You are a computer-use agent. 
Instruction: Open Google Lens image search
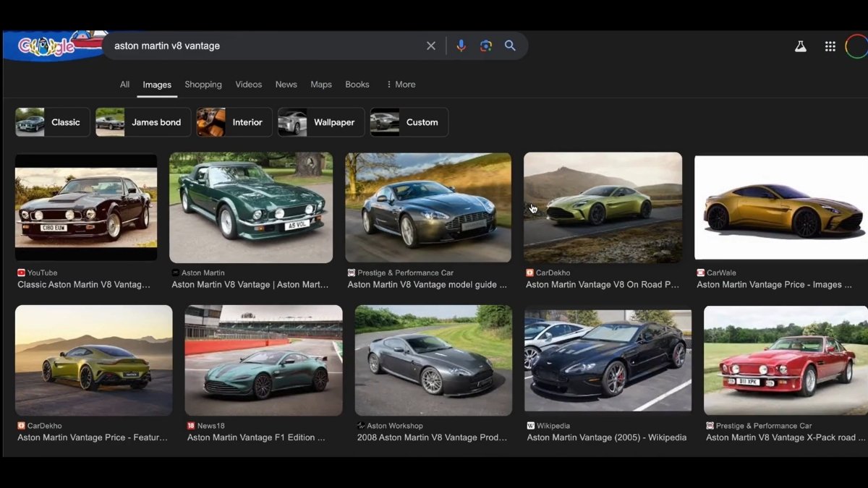[485, 46]
